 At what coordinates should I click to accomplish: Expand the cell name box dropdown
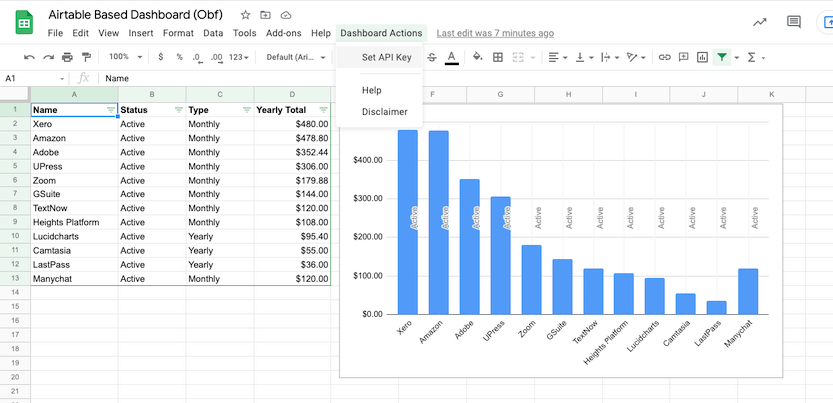point(62,79)
